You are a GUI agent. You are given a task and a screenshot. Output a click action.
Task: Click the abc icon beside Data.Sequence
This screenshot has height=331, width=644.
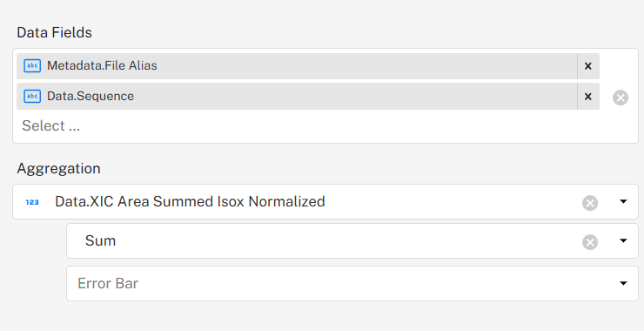[32, 96]
